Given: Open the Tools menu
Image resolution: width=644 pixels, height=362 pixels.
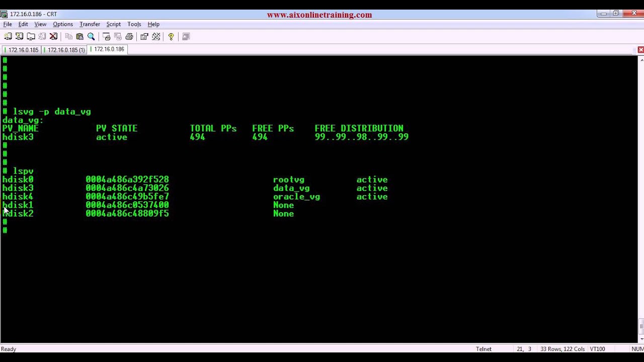Looking at the screenshot, I should (134, 24).
